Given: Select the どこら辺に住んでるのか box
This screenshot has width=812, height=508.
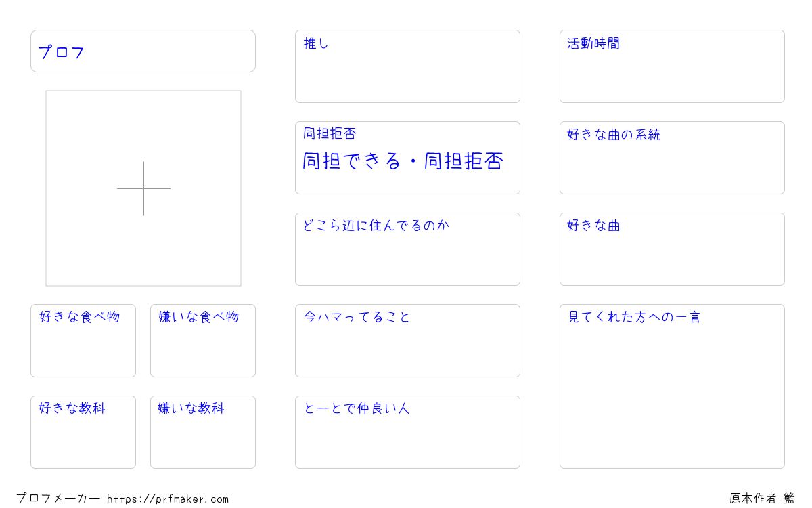Looking at the screenshot, I should point(407,249).
